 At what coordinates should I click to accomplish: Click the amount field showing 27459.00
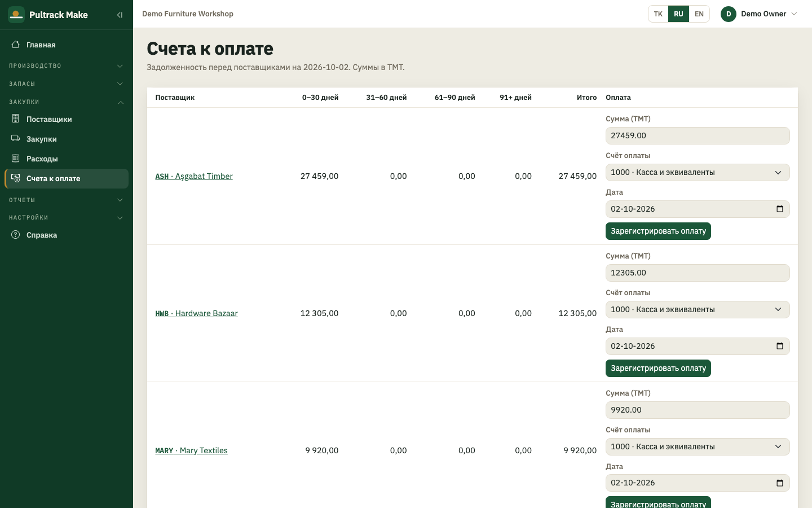[x=698, y=135]
